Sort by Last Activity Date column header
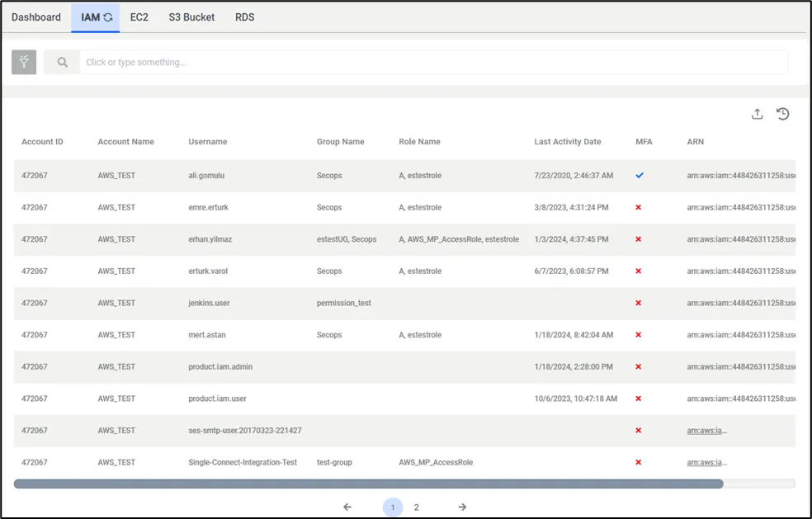The width and height of the screenshot is (812, 519). click(568, 141)
